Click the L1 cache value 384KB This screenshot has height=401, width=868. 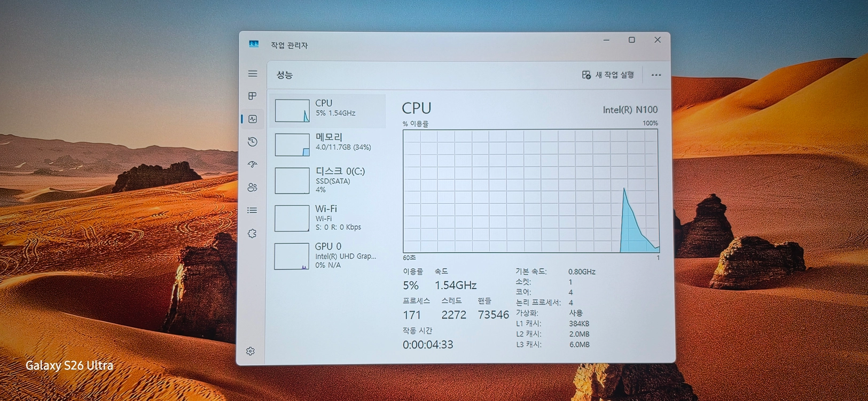579,323
